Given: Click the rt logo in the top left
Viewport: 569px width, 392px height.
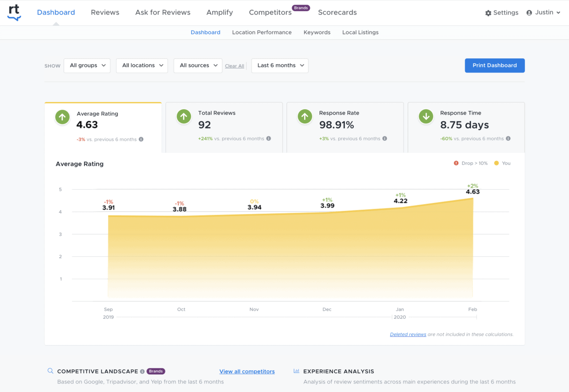Looking at the screenshot, I should 13,12.
